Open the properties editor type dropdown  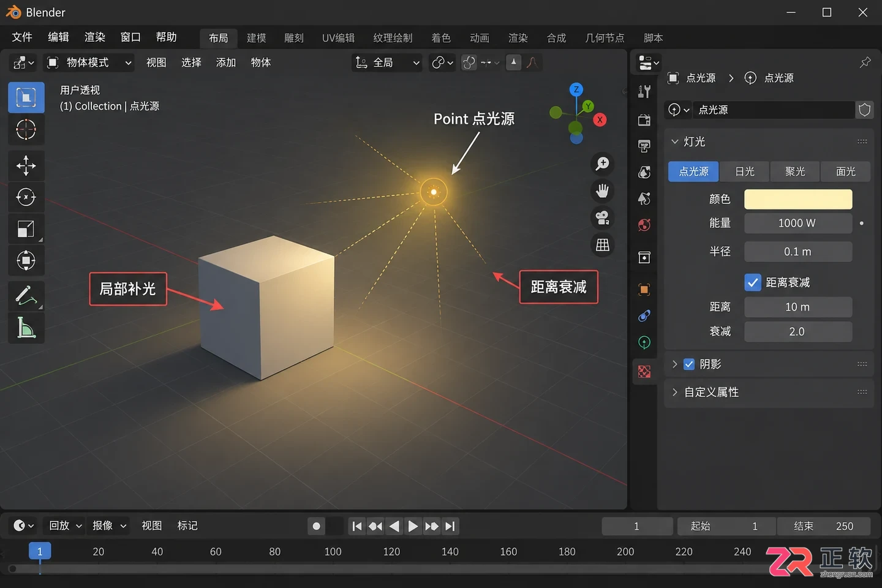649,62
